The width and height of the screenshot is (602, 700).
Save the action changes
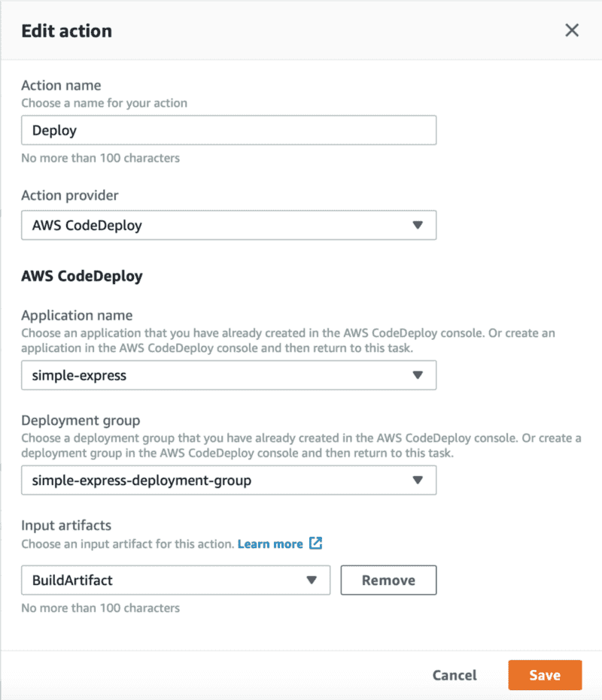click(x=545, y=675)
